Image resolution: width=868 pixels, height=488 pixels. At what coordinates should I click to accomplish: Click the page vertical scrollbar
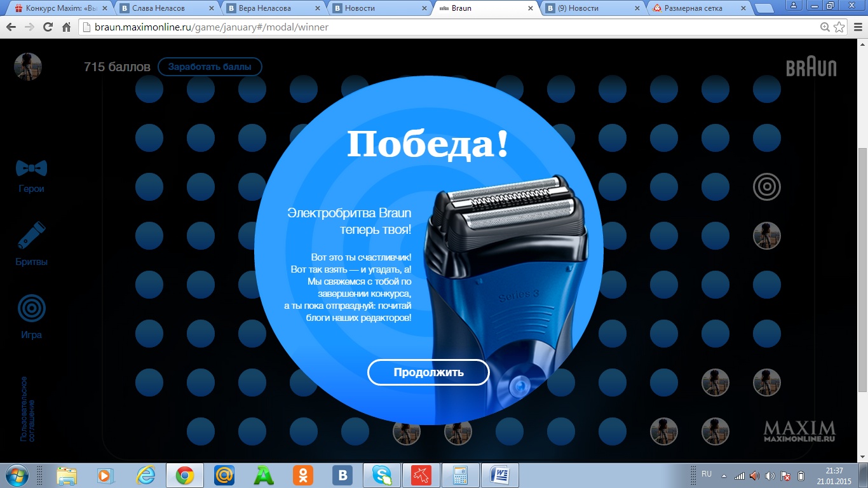(x=862, y=254)
